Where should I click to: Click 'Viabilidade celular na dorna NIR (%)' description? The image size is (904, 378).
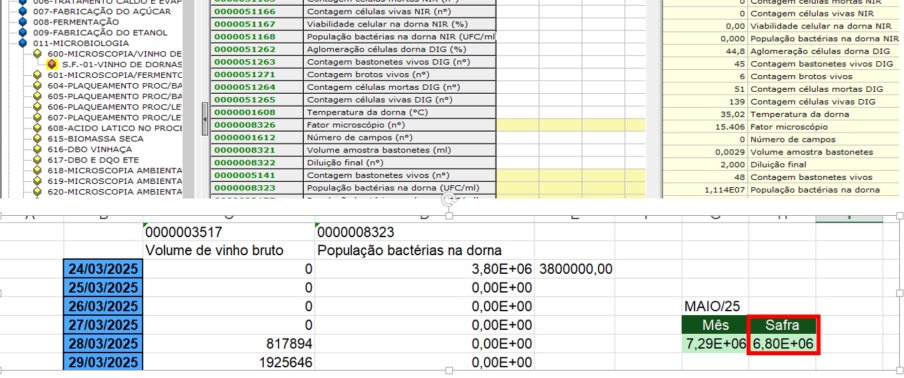pos(399,24)
